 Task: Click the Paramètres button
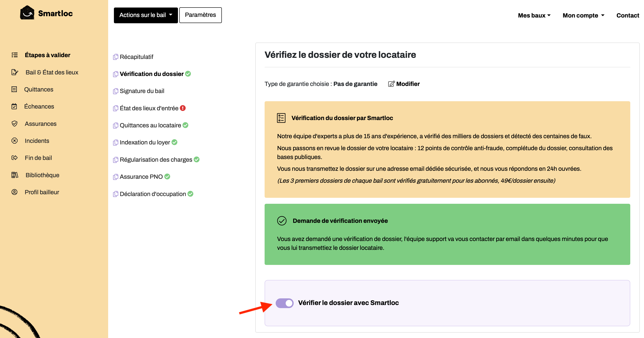point(200,15)
